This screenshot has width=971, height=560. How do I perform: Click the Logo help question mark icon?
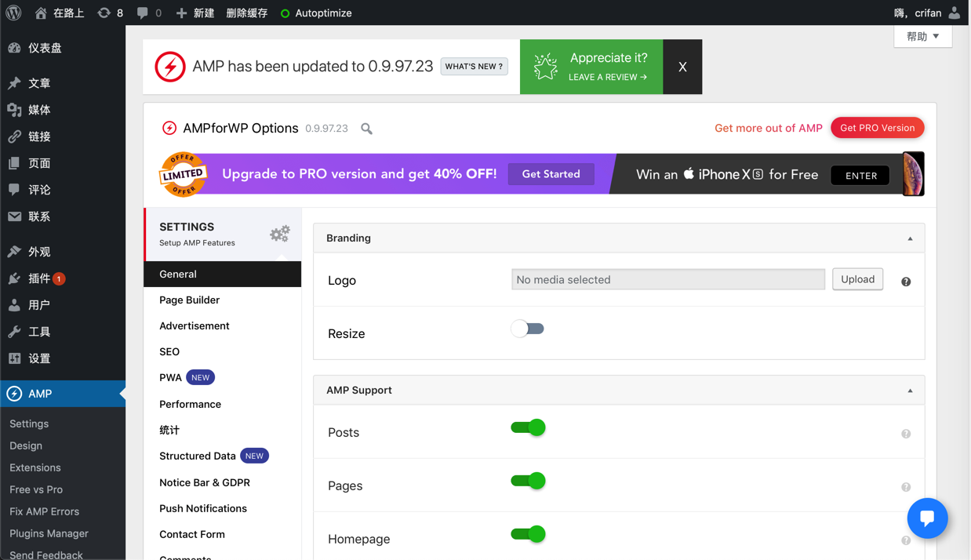[x=906, y=282]
